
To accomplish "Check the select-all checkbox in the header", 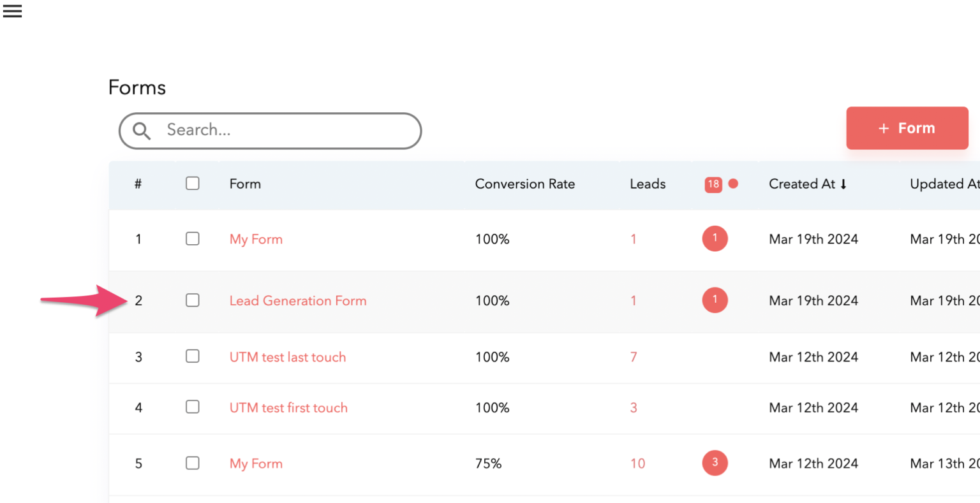I will [192, 183].
